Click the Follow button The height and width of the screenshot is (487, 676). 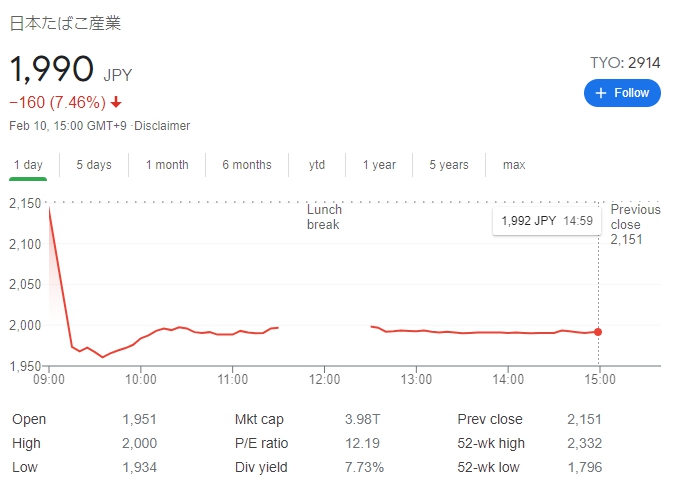[622, 93]
